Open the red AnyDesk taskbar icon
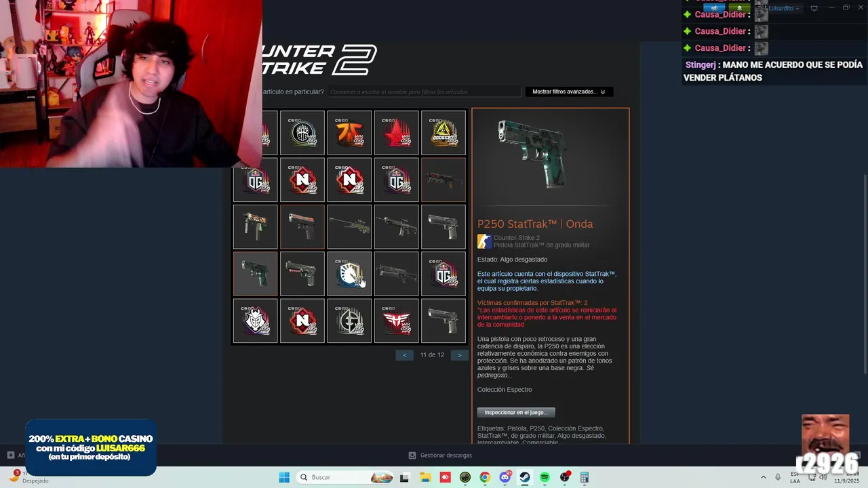The width and height of the screenshot is (868, 488). (445, 477)
